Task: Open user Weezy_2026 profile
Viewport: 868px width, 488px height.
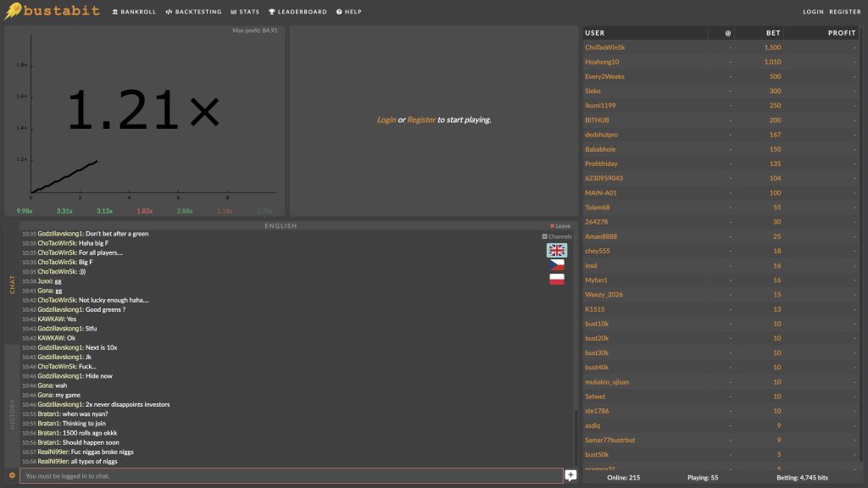Action: [604, 294]
